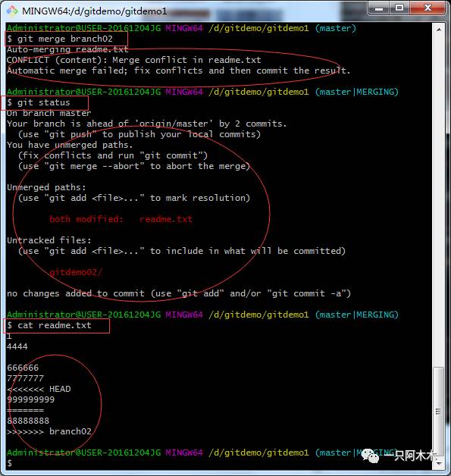Click the '88888888' output line
Image resolution: width=451 pixels, height=476 pixels.
28,421
